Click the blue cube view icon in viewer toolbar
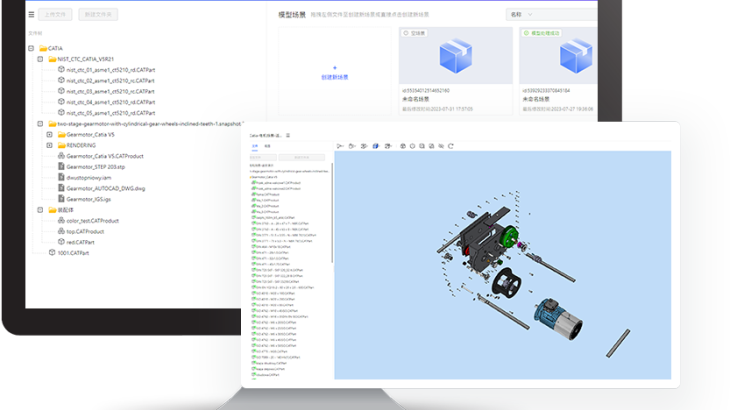This screenshot has height=410, width=730. tap(376, 146)
